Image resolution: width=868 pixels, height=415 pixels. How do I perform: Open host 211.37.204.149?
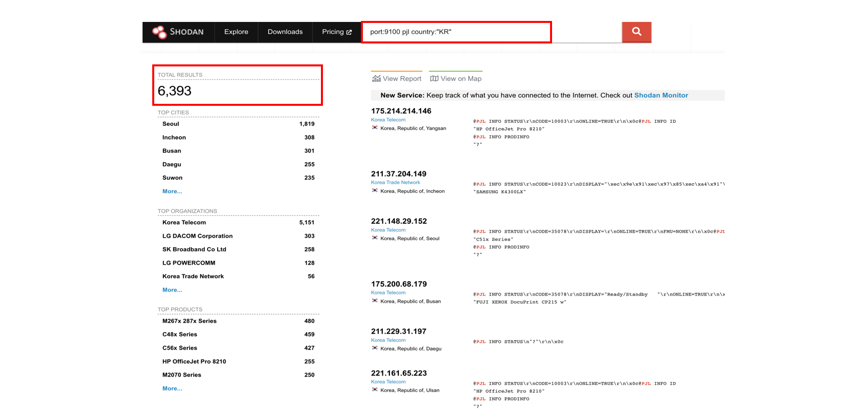click(399, 174)
